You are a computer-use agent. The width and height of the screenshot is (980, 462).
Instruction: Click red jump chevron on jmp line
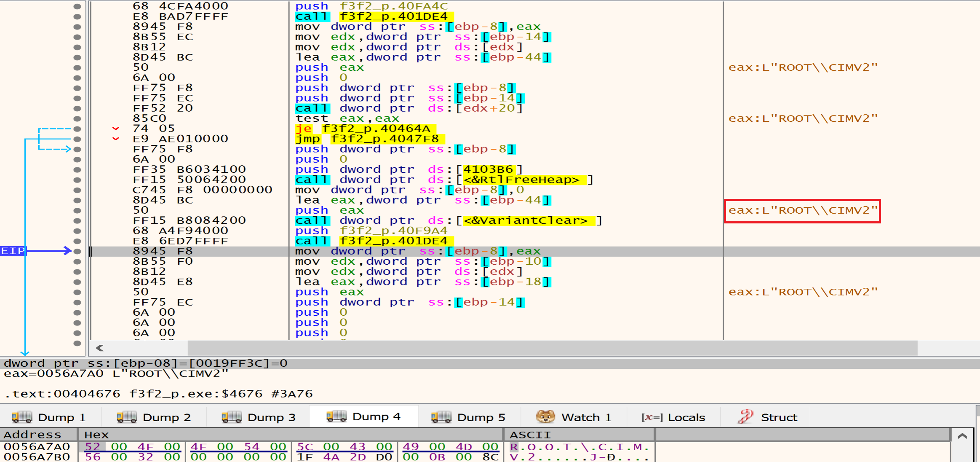[115, 139]
